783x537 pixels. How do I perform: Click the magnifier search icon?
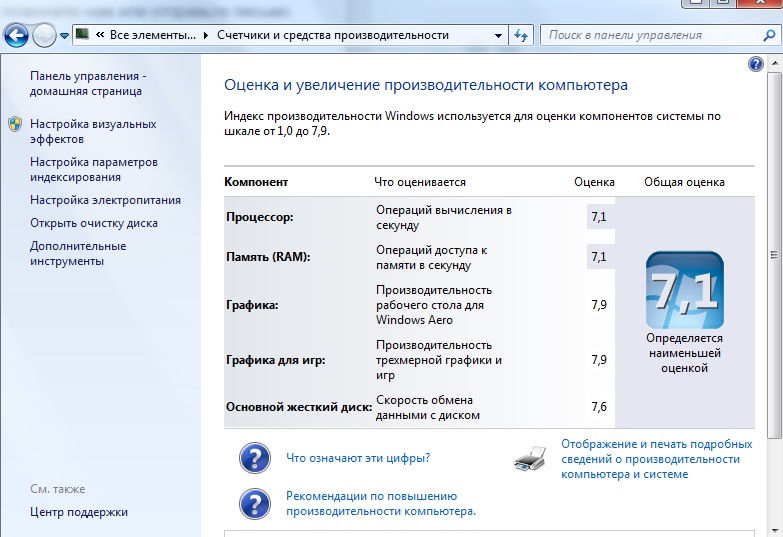click(x=770, y=35)
